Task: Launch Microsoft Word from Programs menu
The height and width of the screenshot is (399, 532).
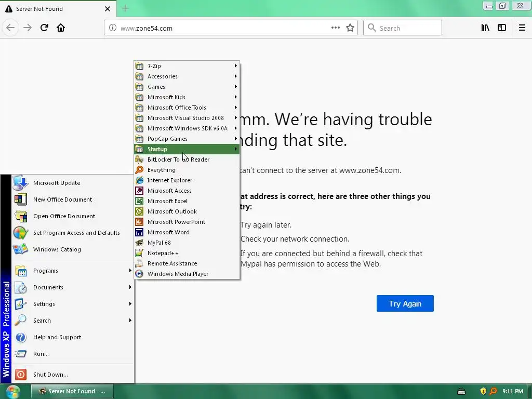Action: coord(187,232)
